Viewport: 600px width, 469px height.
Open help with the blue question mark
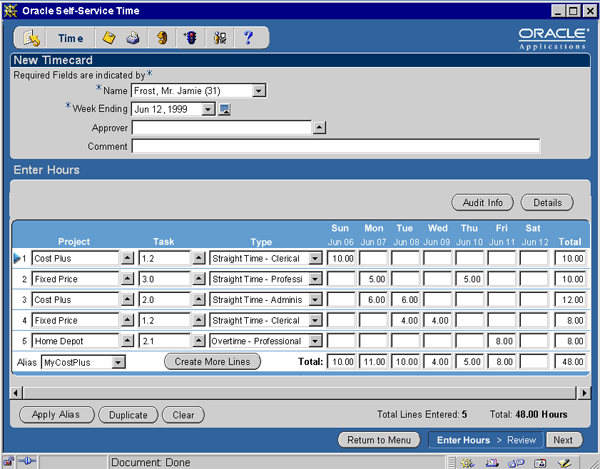(248, 38)
